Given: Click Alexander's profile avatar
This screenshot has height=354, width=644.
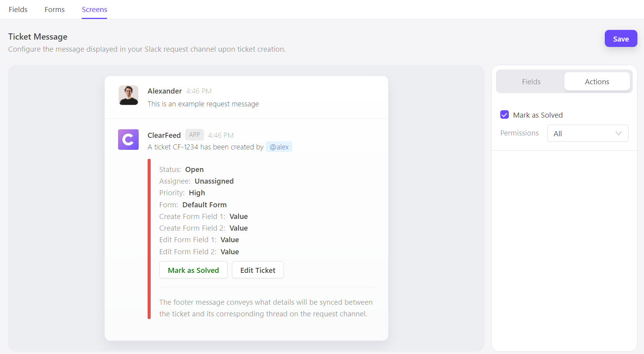Looking at the screenshot, I should pyautogui.click(x=128, y=95).
